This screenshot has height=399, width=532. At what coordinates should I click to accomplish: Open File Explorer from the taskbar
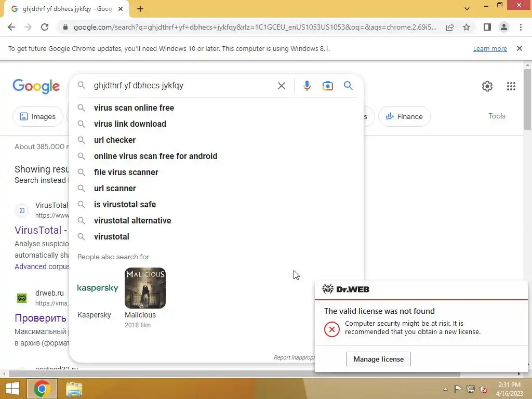click(x=74, y=389)
